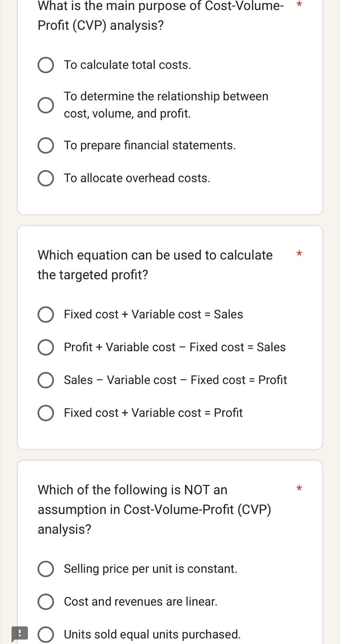Select 'To calculate total costs' option
This screenshot has height=644, width=340.
tap(46, 65)
